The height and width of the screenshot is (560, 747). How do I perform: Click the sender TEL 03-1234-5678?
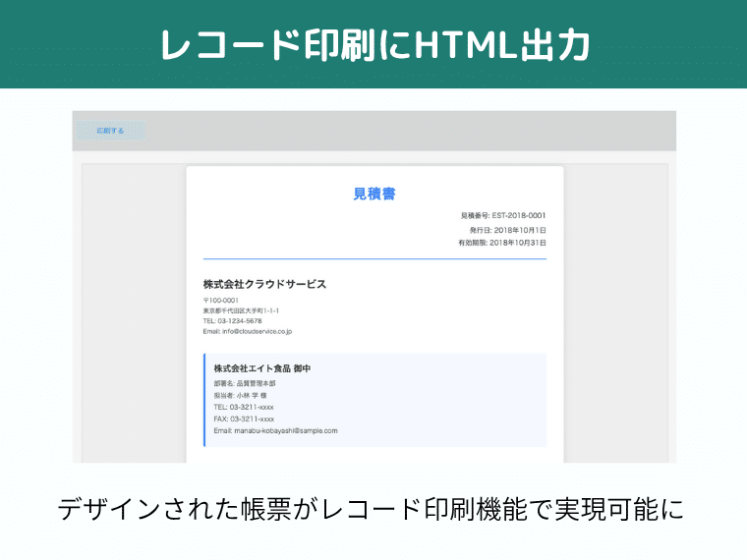point(233,321)
